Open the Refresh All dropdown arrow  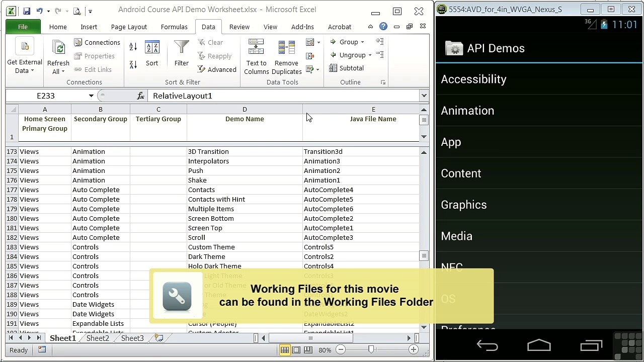point(63,71)
